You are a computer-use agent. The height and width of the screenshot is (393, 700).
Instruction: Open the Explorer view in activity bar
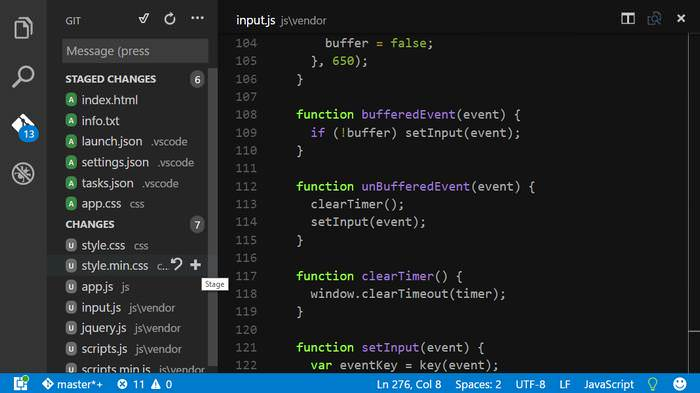click(x=23, y=28)
